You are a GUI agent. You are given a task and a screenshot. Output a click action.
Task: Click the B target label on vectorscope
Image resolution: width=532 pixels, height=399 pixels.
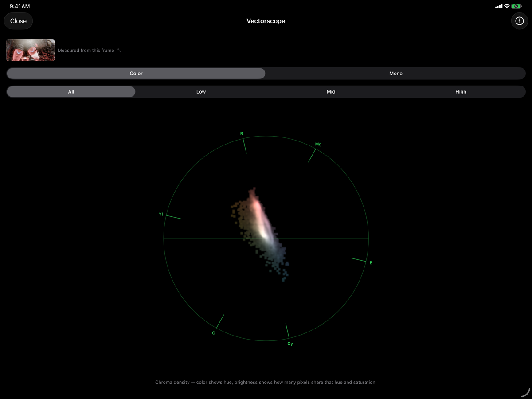tap(371, 263)
